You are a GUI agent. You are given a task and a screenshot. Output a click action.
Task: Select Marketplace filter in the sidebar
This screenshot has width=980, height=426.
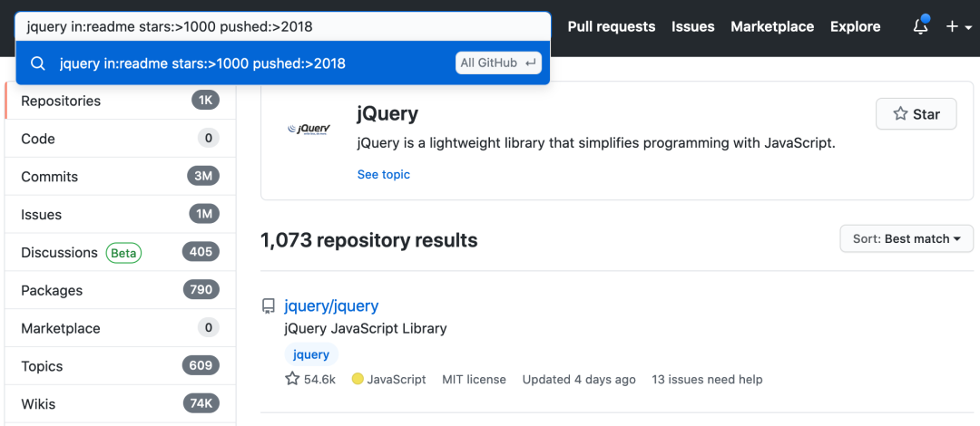pyautogui.click(x=121, y=328)
